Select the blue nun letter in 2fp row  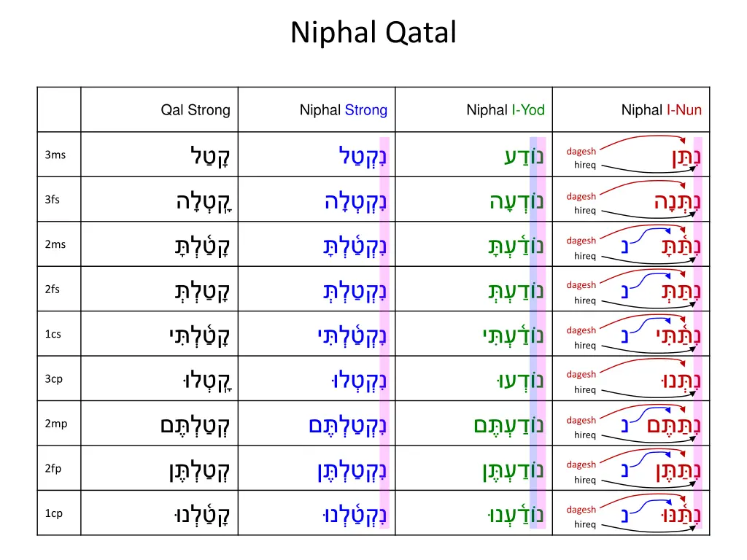coord(625,470)
